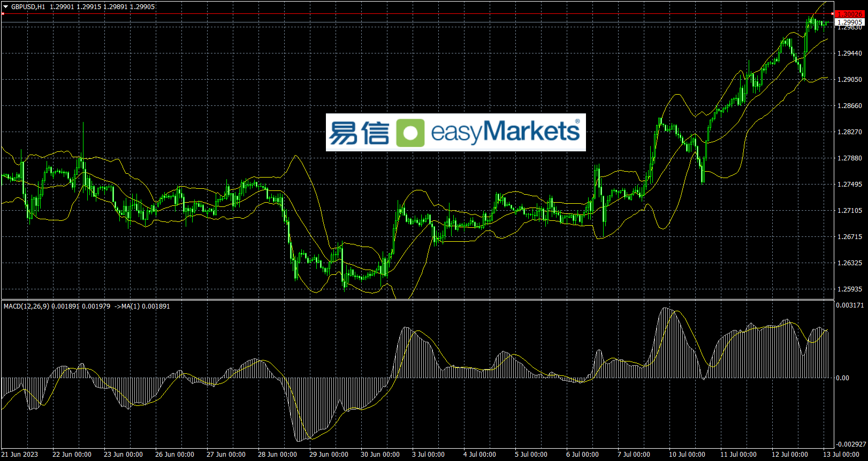Click the 11 Jul 00:00 time label

738,455
